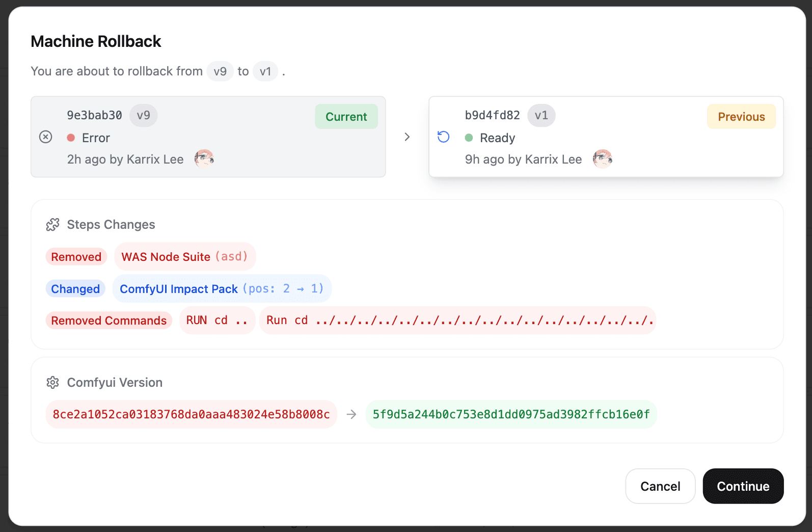Click the error X circle icon
The height and width of the screenshot is (532, 812).
(46, 137)
